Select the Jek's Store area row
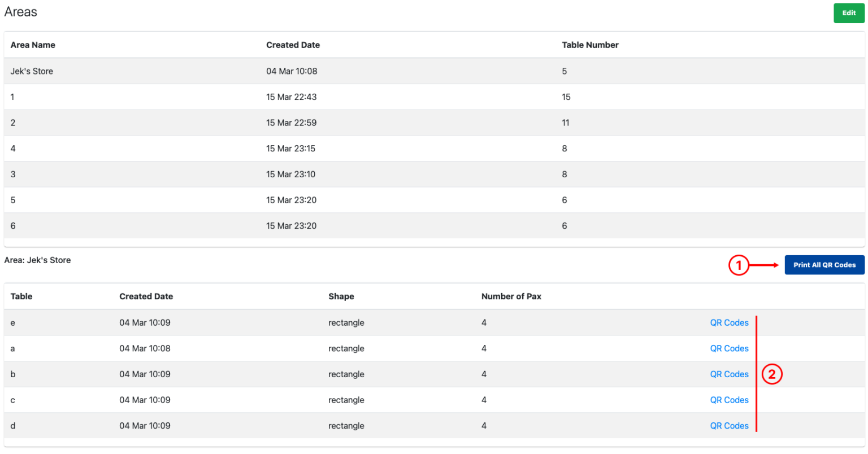Viewport: 868px width, 454px height. click(x=226, y=71)
